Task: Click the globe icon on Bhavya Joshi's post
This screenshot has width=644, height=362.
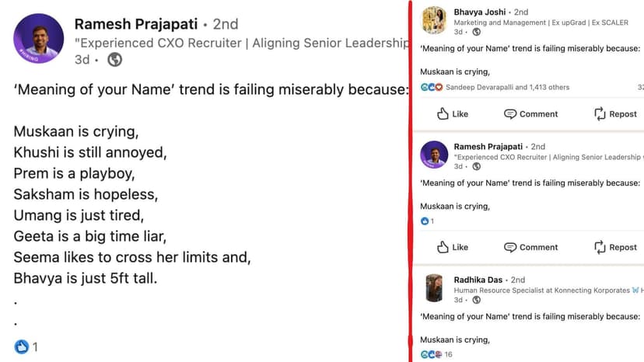Action: [x=477, y=33]
